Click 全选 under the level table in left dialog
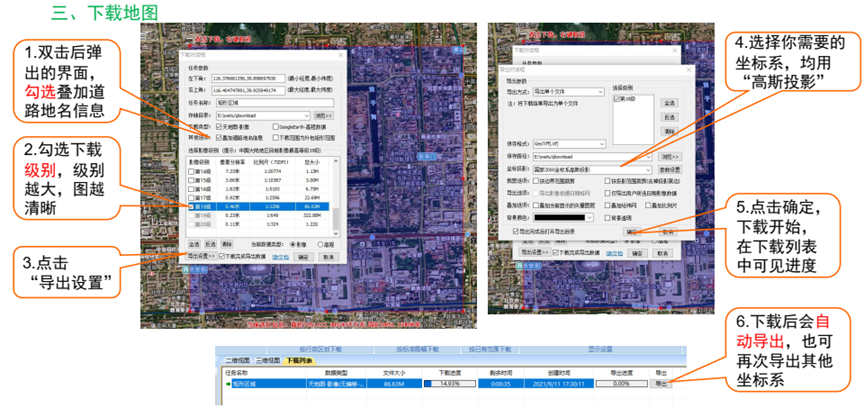Screen dimensions: 864x408 194,244
